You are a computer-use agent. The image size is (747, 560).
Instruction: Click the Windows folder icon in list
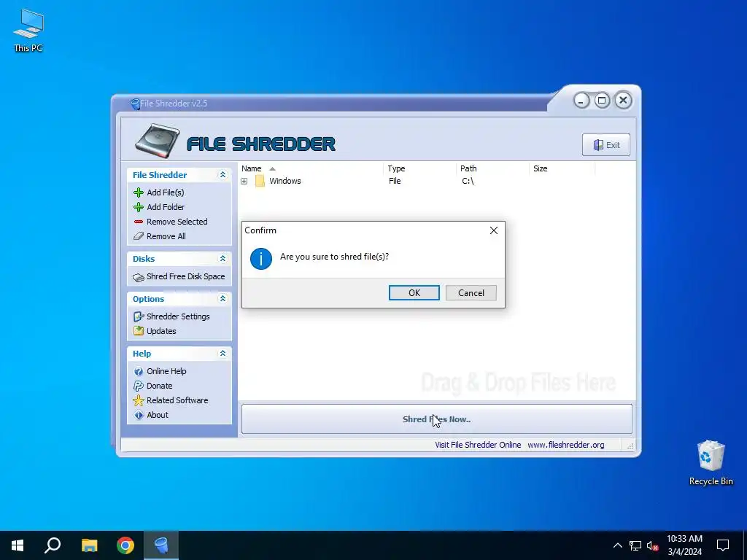click(x=260, y=182)
